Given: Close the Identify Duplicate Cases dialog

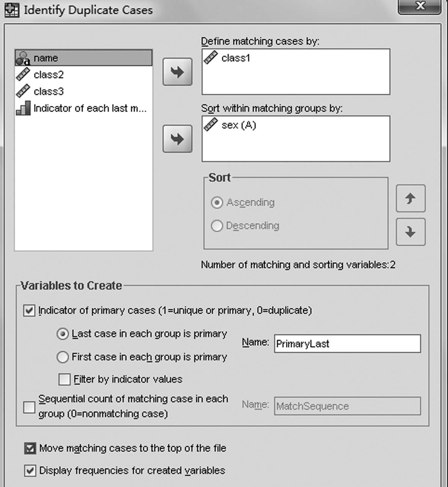Looking at the screenshot, I should [420, 6].
